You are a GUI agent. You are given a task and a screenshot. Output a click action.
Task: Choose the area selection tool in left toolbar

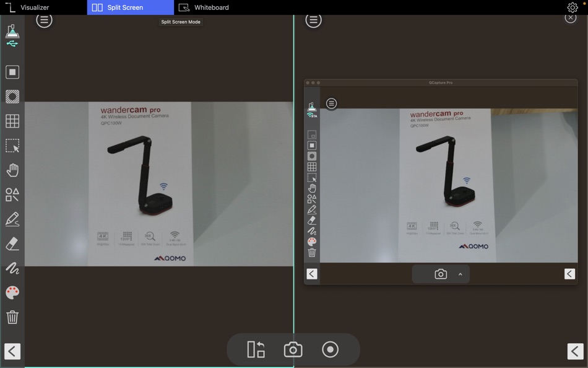(x=12, y=146)
